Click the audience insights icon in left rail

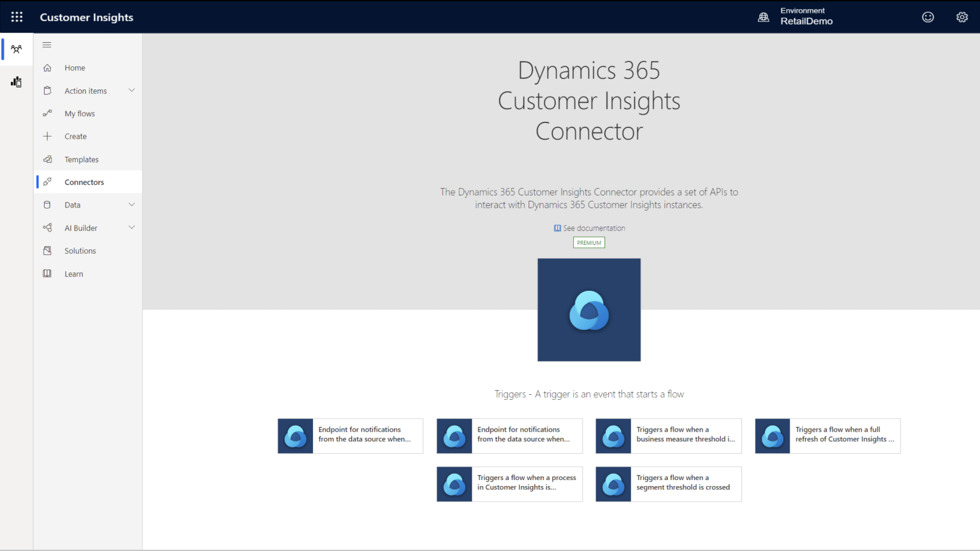click(x=17, y=49)
